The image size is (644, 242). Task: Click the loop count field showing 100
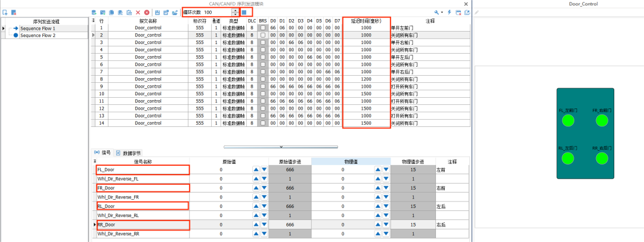[x=217, y=13]
